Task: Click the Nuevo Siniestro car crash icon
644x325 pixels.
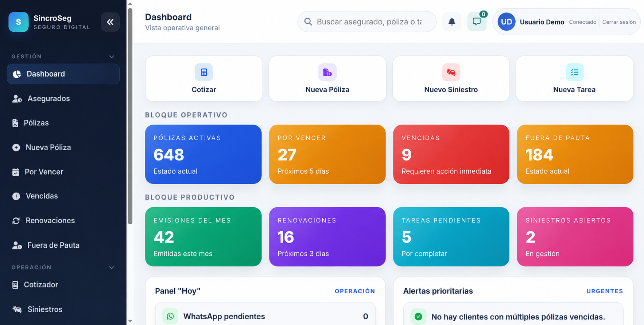Action: click(x=451, y=72)
